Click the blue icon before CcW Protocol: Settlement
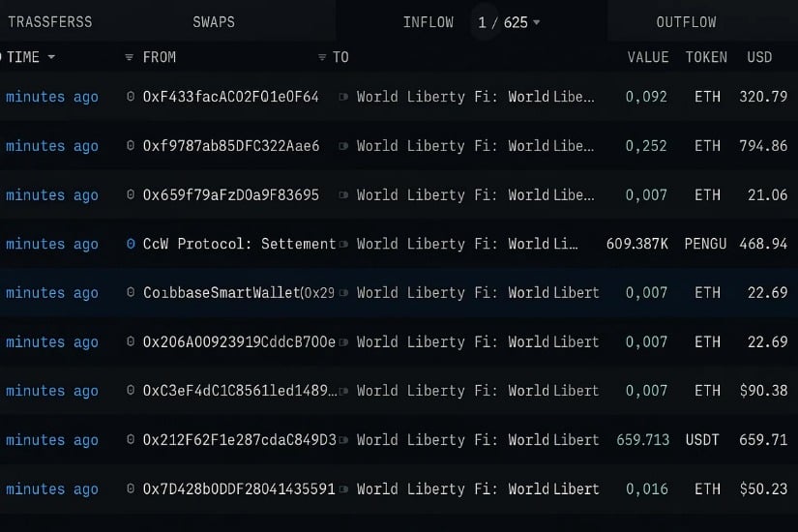This screenshot has height=532, width=798. [x=131, y=244]
